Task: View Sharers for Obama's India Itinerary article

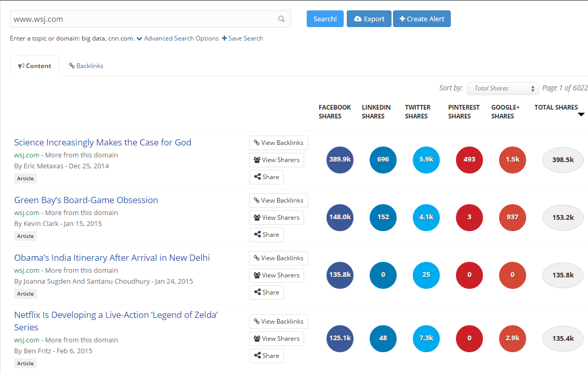Action: [277, 275]
